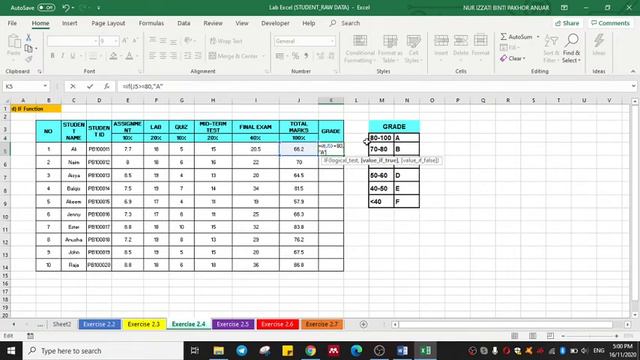The height and width of the screenshot is (360, 640).
Task: Open the Clear dropdown
Action: [x=513, y=58]
